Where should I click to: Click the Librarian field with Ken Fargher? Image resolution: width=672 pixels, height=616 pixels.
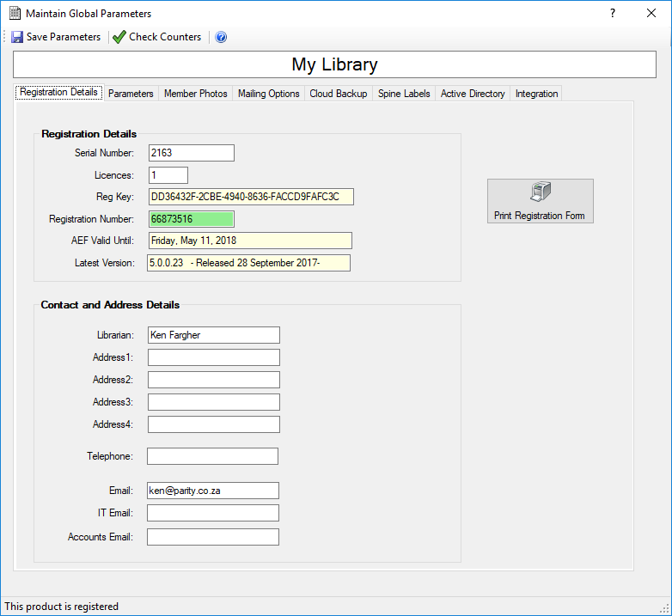[214, 335]
